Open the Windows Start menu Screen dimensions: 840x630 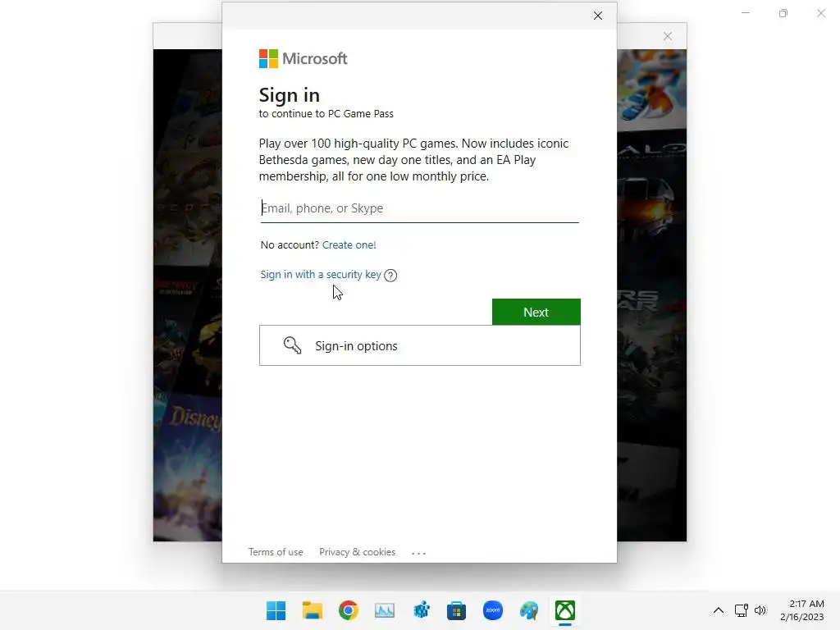[276, 610]
